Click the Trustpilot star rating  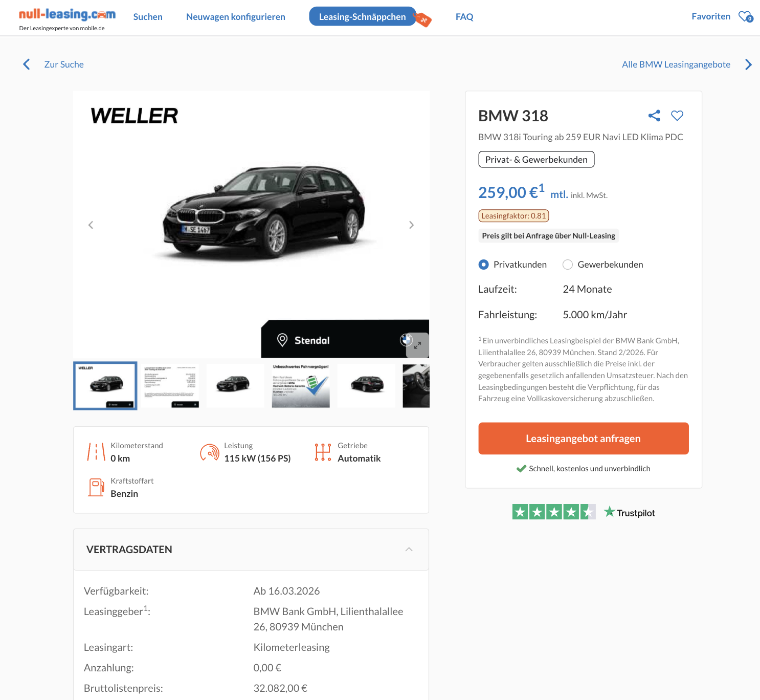(554, 512)
